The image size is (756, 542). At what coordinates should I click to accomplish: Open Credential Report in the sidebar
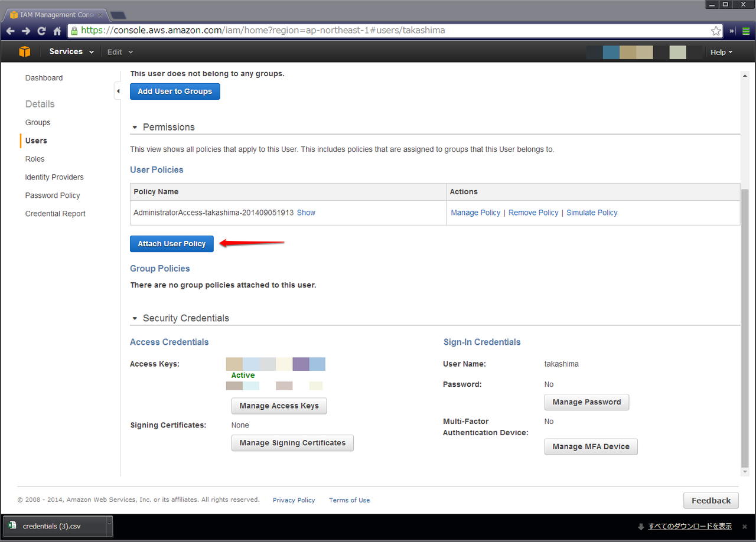pos(56,214)
